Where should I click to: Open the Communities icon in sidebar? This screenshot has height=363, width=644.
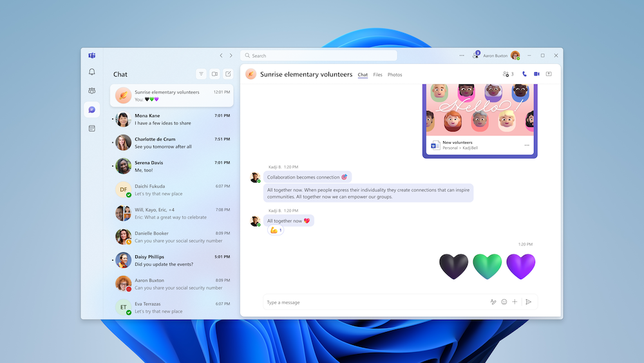tap(92, 91)
